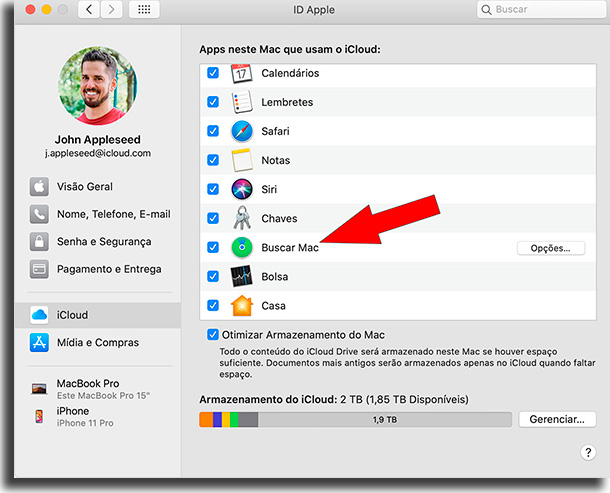Click the Apple logo icon beside Visão Geral

[x=39, y=187]
